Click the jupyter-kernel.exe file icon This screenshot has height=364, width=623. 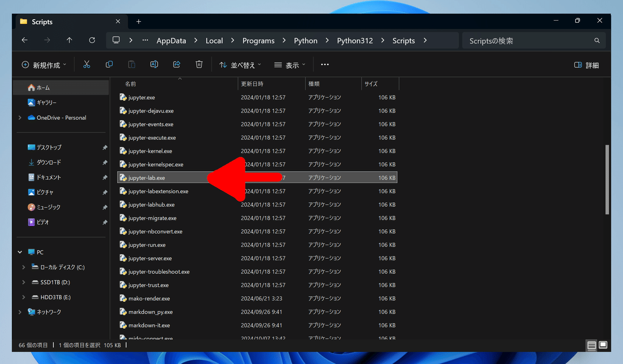point(123,151)
